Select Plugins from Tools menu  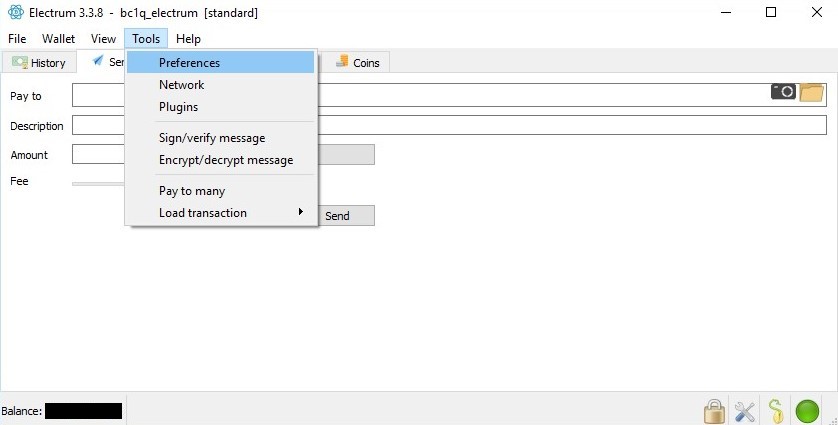point(220,106)
